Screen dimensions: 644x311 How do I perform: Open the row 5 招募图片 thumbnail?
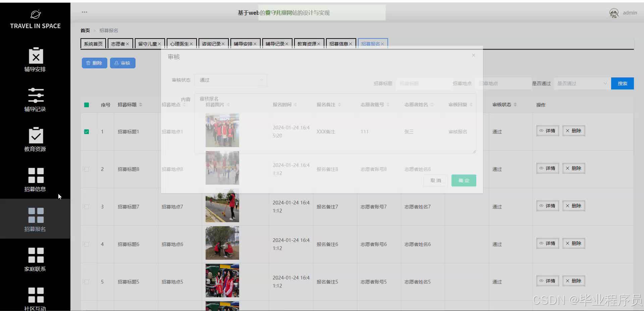[222, 281]
